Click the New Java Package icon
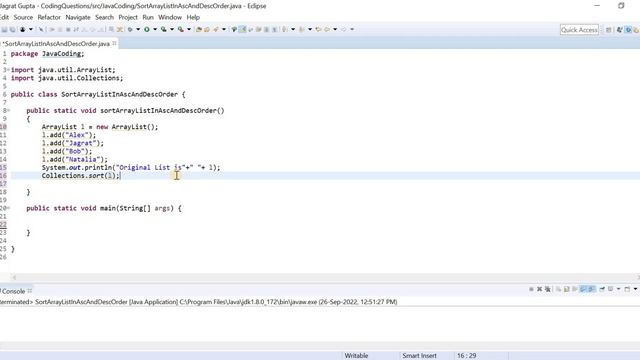 (x=199, y=29)
